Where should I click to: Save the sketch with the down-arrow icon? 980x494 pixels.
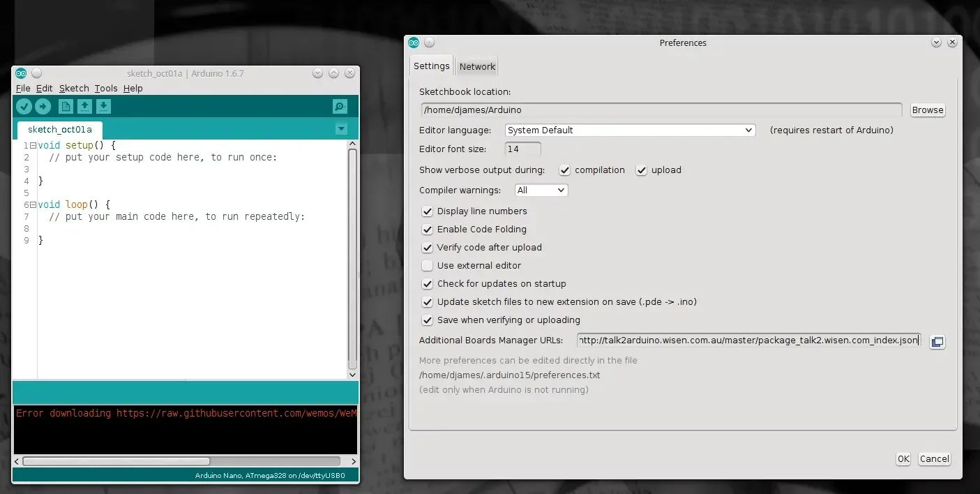[x=103, y=106]
